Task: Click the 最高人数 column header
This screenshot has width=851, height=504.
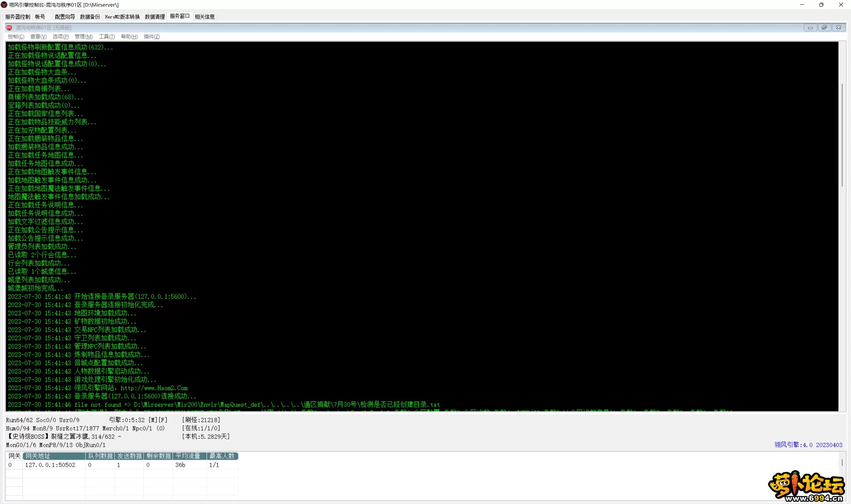Action: (x=222, y=456)
